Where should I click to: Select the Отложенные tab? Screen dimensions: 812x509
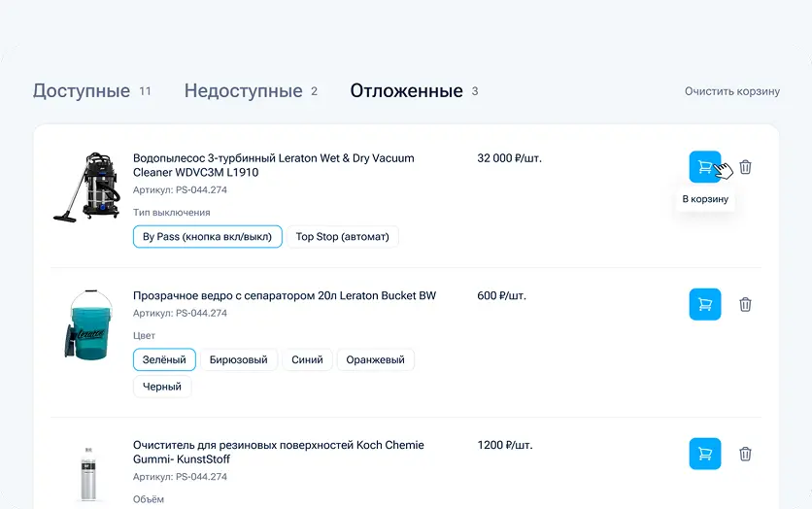coord(415,90)
